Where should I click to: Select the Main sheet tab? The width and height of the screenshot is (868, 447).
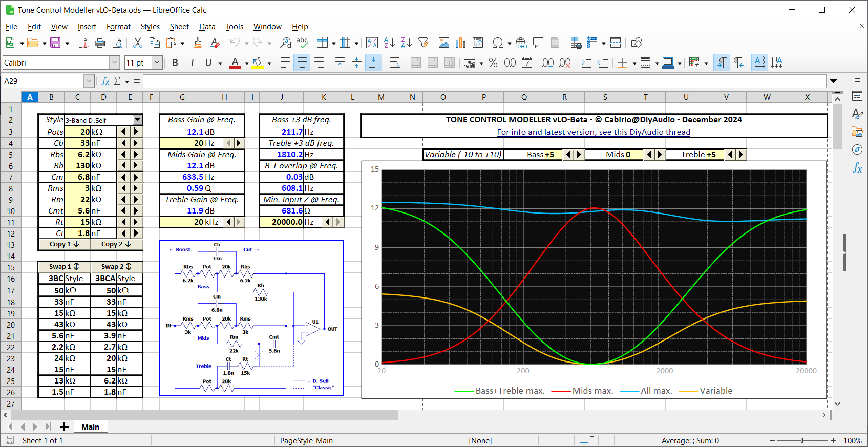[x=90, y=427]
